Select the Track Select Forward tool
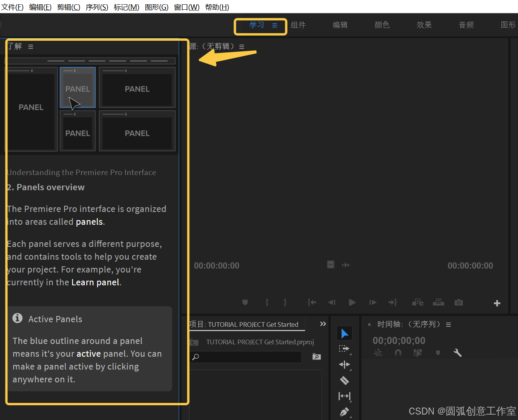This screenshot has height=420, width=518. (x=344, y=349)
